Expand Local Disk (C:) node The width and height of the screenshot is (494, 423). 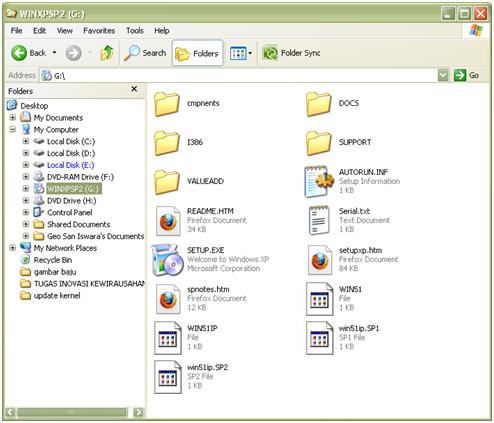tap(26, 141)
